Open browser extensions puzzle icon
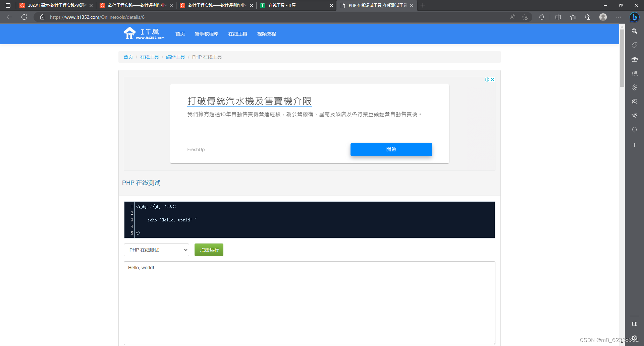Screen dimensions: 644x346 tap(542, 17)
